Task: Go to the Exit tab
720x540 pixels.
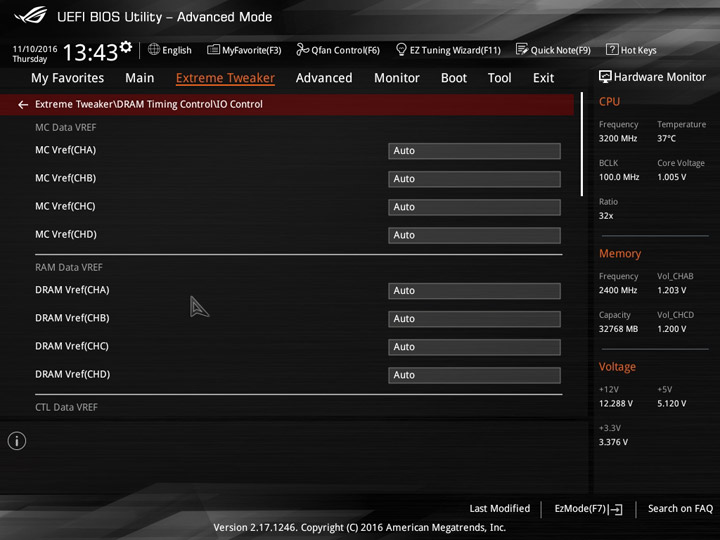Action: [544, 78]
